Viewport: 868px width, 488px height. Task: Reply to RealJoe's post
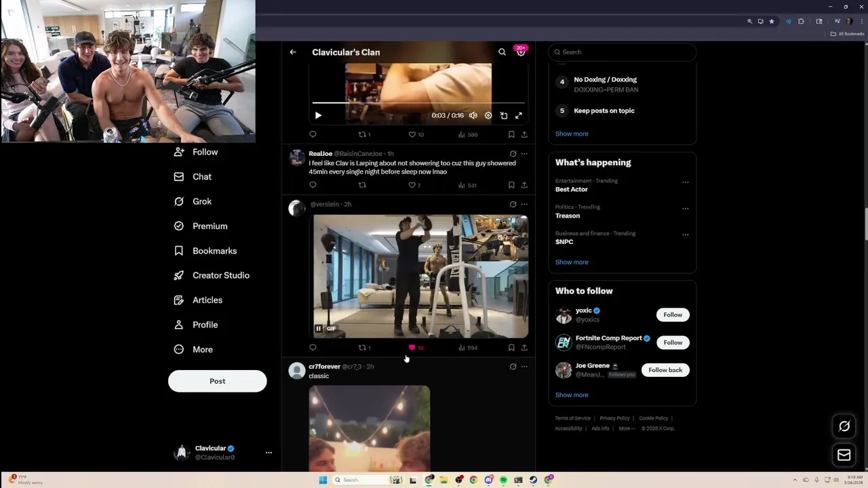(313, 184)
